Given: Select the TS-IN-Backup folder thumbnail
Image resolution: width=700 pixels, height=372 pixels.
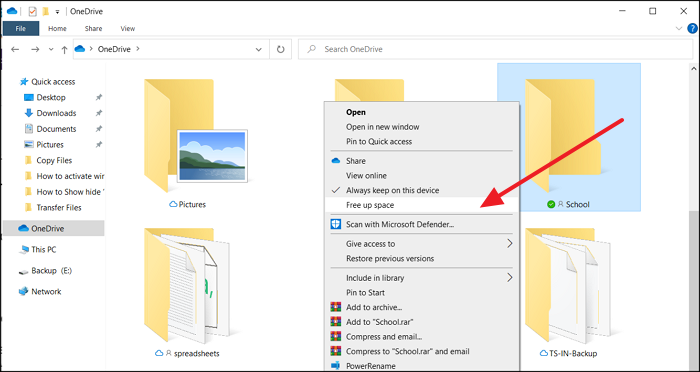Looking at the screenshot, I should (x=567, y=285).
